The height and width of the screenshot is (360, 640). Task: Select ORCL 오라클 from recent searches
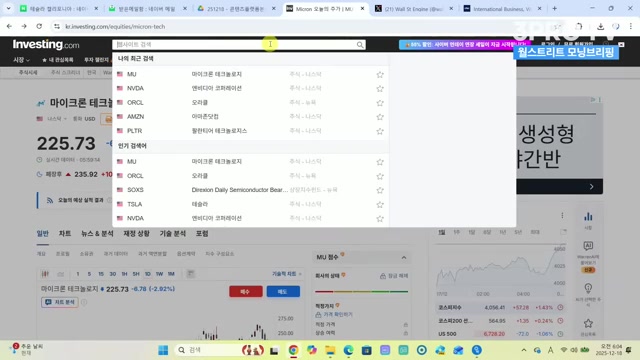pos(251,102)
